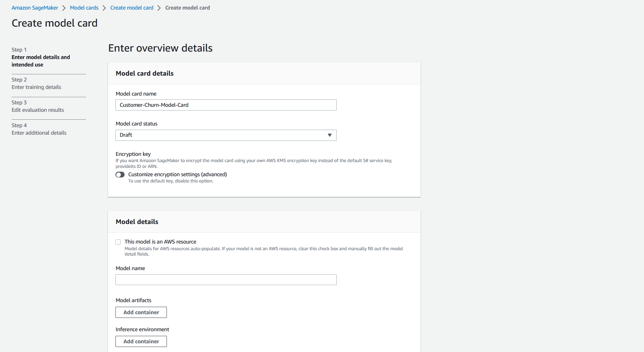Click the Model card details heading

point(144,74)
